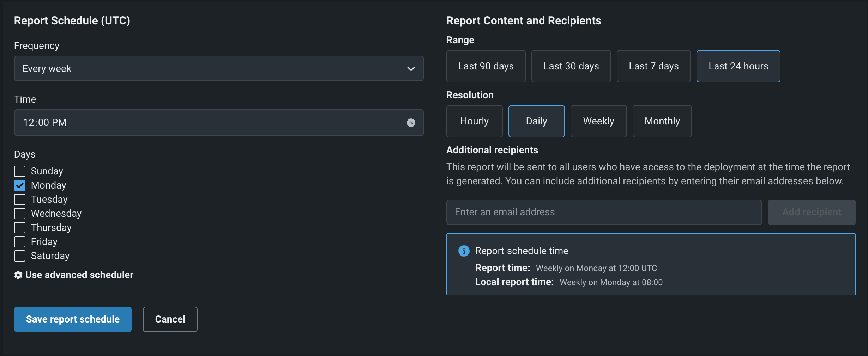Enable the Sunday checkbox

coord(20,171)
